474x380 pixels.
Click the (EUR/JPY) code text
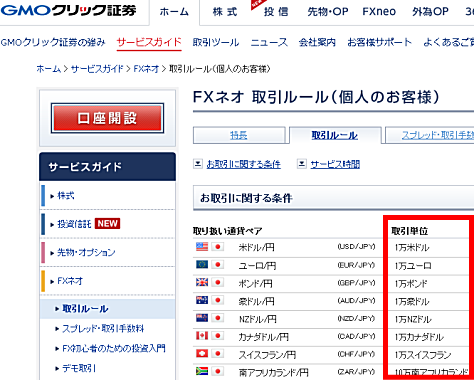coord(356,265)
